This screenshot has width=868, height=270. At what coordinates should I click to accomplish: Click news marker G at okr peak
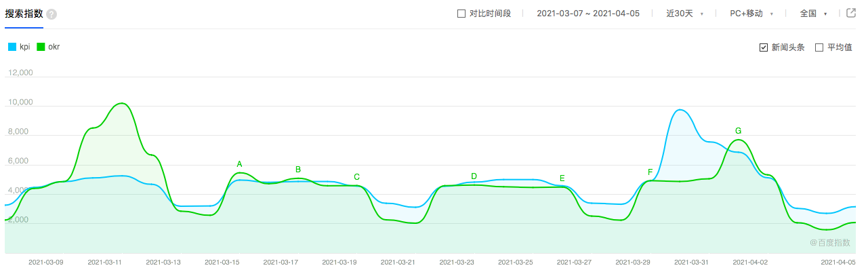click(x=738, y=131)
